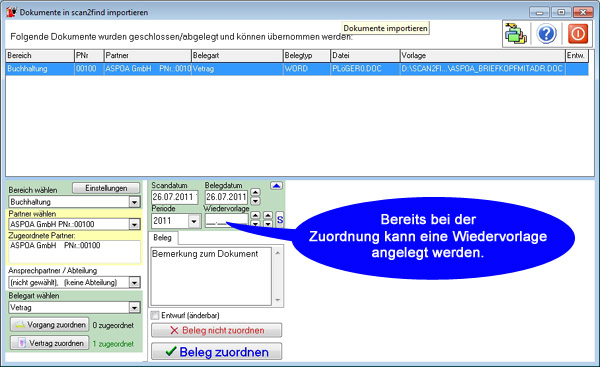
Task: Click the Beleg zuordnen button
Action: 217,351
